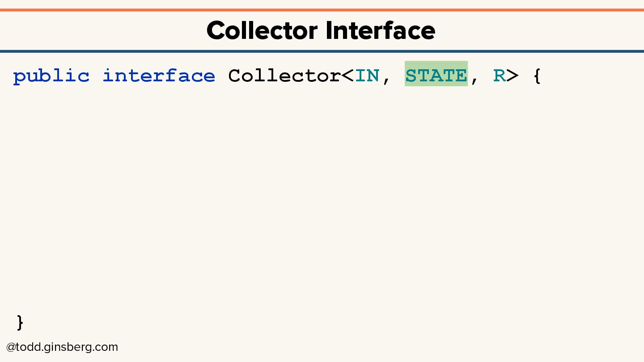Click the opening curly brace

pyautogui.click(x=538, y=76)
